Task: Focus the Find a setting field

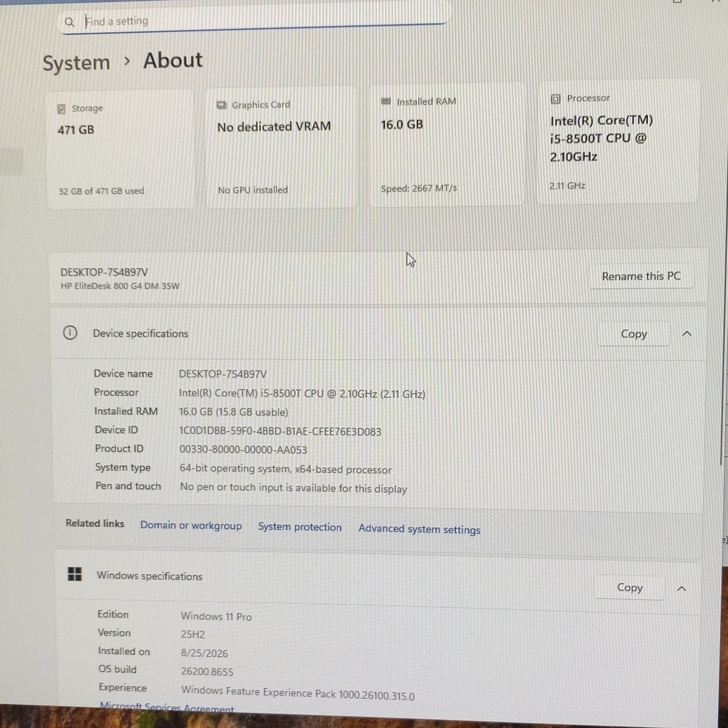Action: (x=254, y=21)
